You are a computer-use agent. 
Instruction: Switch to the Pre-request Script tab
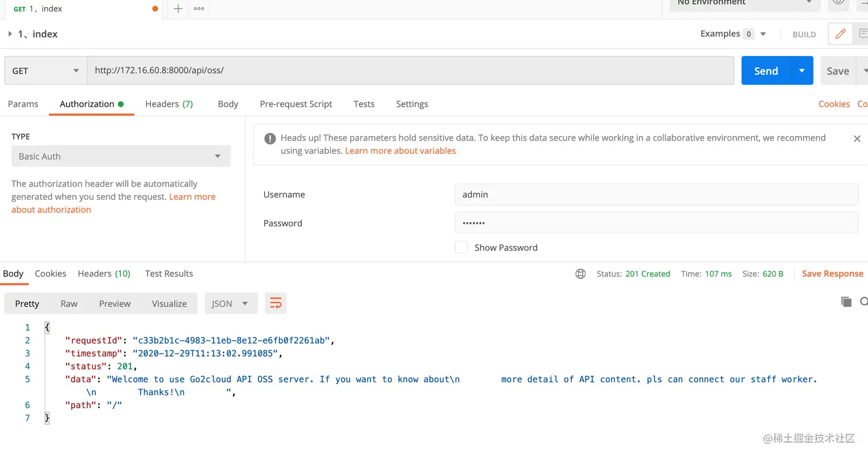[x=296, y=104]
